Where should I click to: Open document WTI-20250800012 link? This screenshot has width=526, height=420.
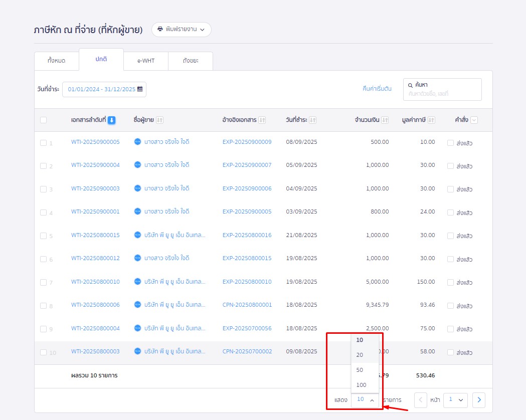tap(95, 258)
